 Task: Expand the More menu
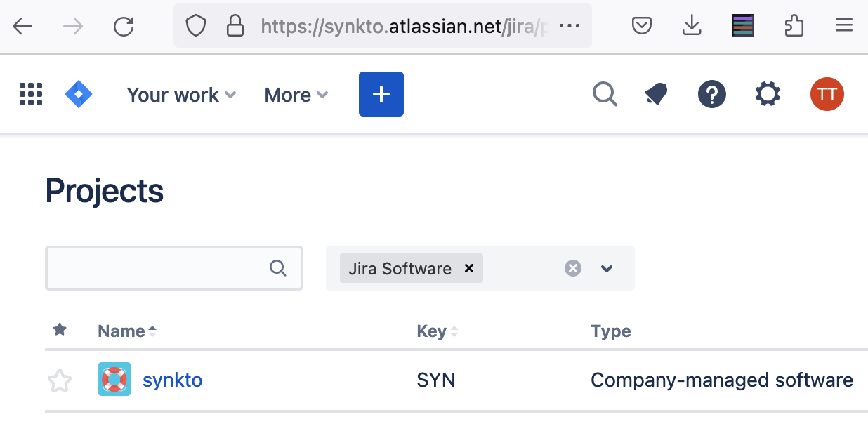pos(296,95)
